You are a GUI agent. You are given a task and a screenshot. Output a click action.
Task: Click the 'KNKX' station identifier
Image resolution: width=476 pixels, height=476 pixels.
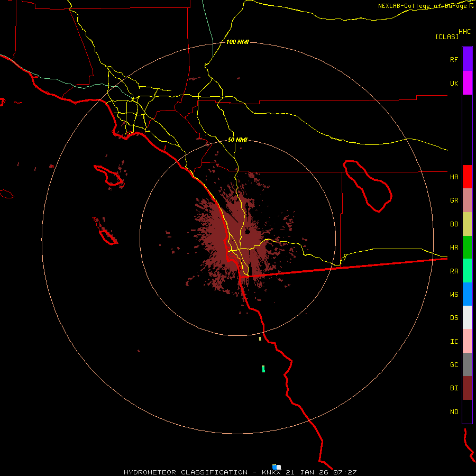pyautogui.click(x=271, y=472)
